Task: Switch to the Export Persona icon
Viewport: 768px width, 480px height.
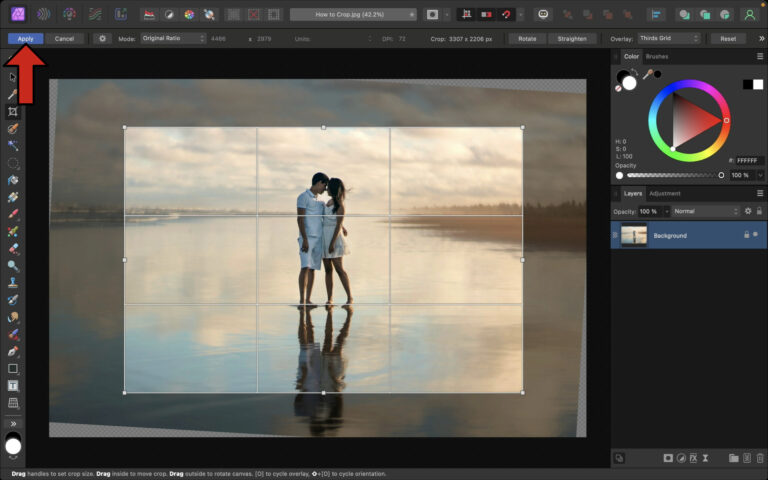Action: 120,14
